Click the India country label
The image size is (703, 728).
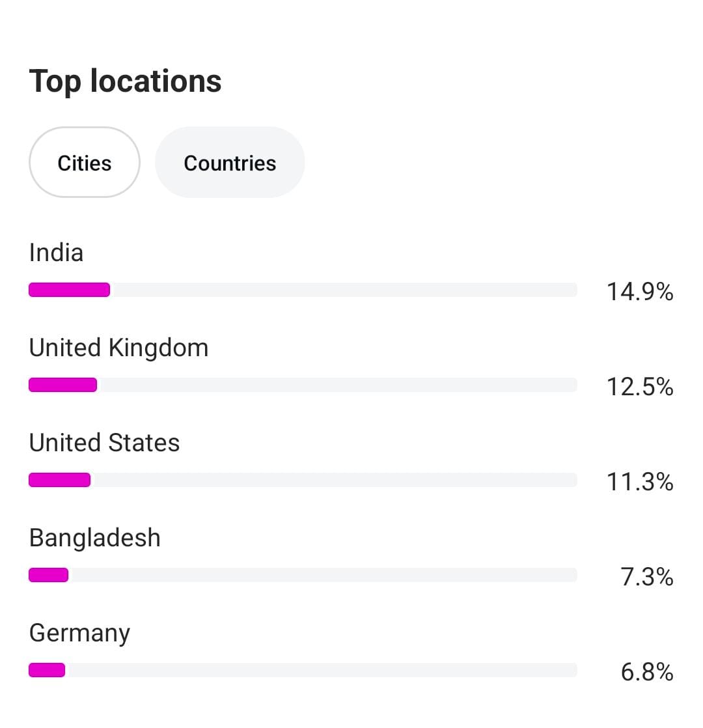[57, 253]
